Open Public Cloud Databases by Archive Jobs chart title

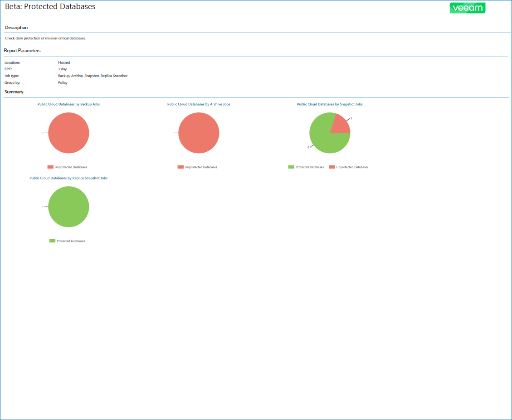(199, 104)
